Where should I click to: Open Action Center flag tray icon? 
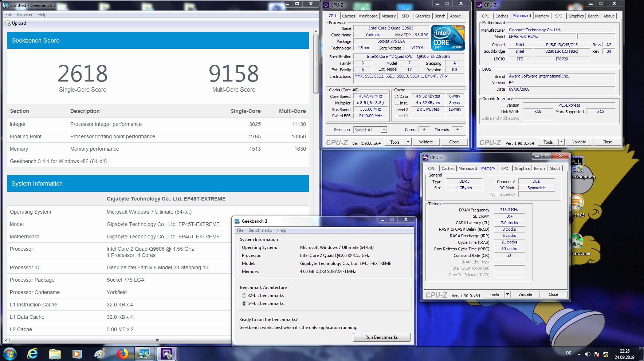point(597,354)
